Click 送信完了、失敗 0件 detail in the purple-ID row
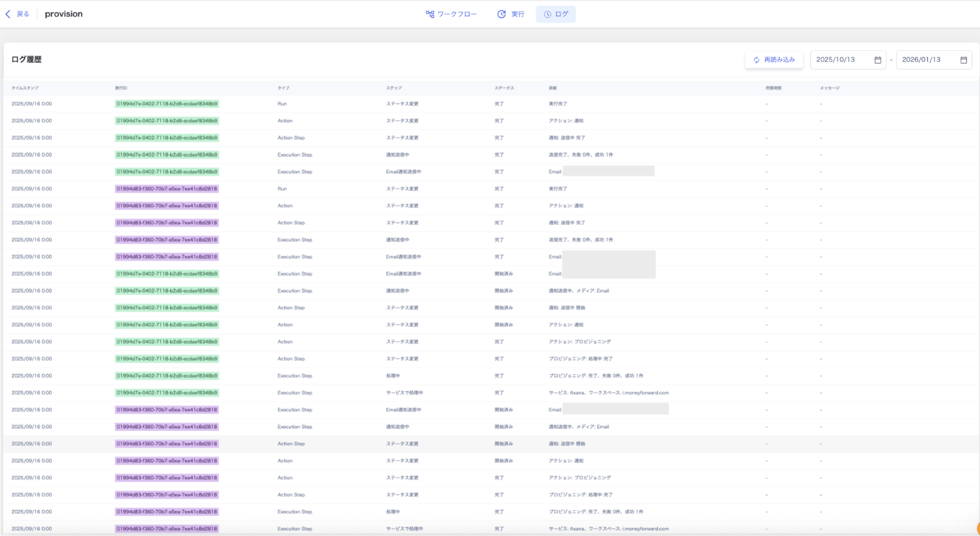The width and height of the screenshot is (980, 536). [x=581, y=240]
